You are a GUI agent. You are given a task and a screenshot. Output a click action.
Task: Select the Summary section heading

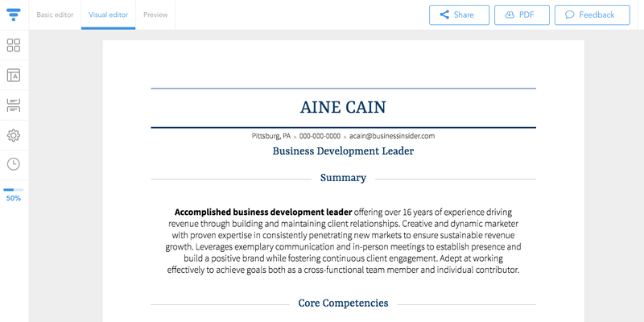tap(344, 178)
